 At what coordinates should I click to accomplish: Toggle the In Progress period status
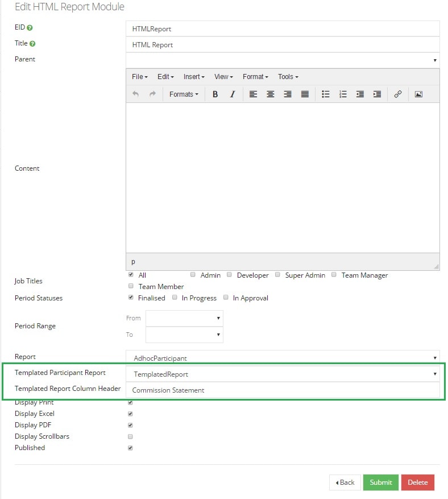175,298
